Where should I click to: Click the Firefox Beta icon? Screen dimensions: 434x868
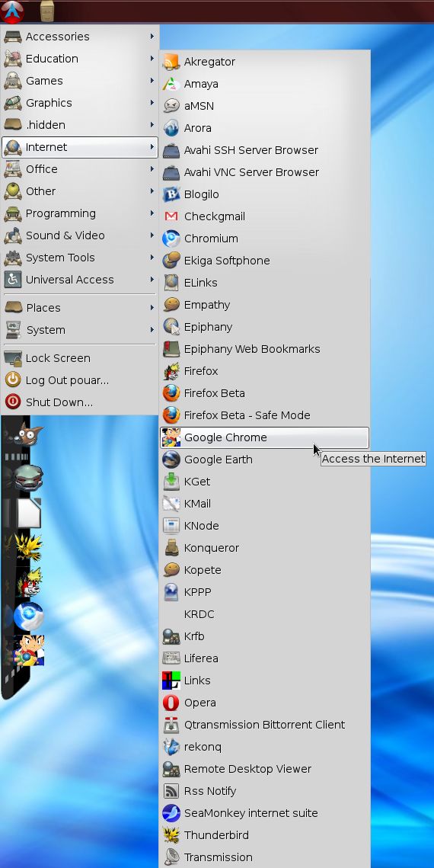(x=171, y=393)
